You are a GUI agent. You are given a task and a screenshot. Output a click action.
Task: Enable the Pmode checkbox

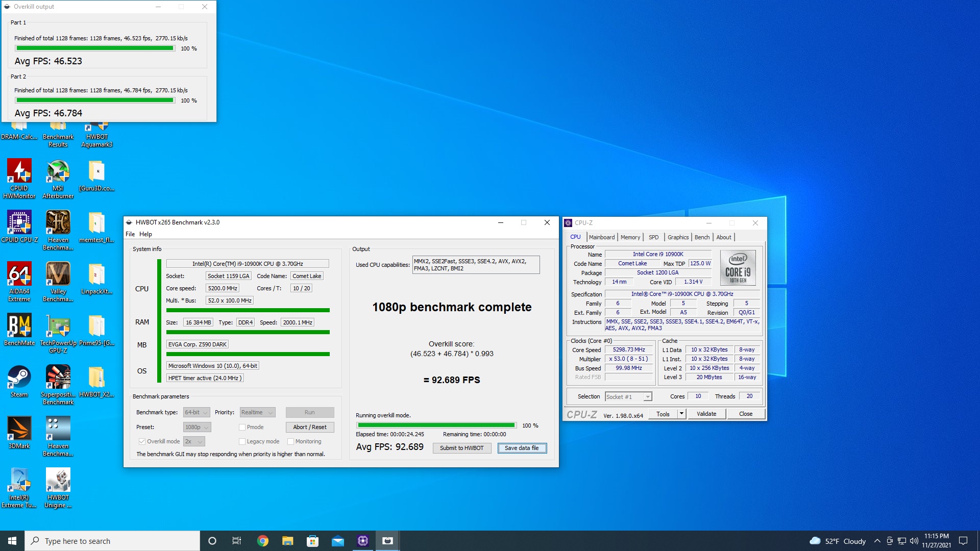pyautogui.click(x=242, y=427)
